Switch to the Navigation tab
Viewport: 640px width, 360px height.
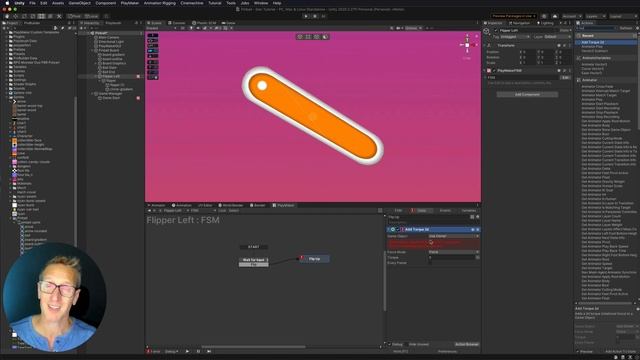[x=519, y=23]
